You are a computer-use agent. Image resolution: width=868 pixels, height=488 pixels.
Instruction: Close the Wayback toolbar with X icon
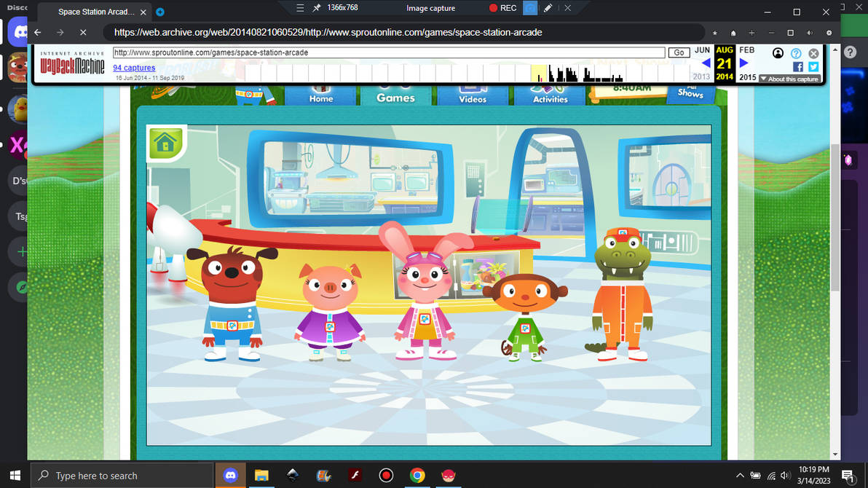point(813,53)
